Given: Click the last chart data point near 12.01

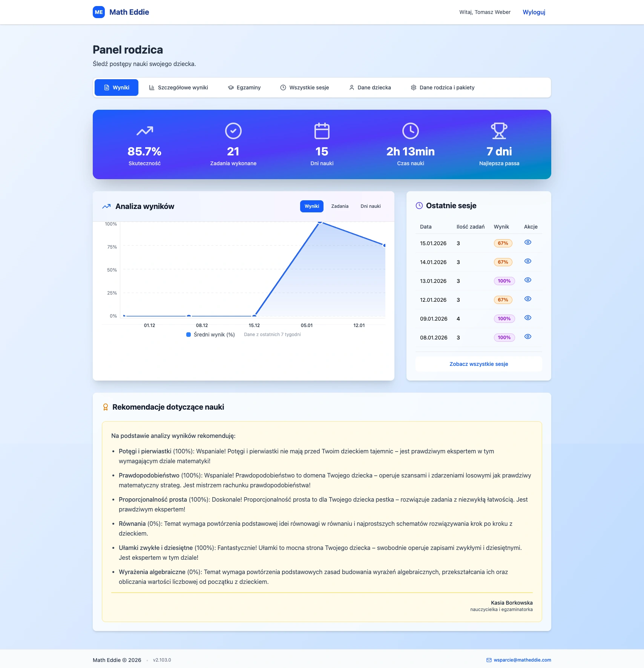Looking at the screenshot, I should (384, 246).
